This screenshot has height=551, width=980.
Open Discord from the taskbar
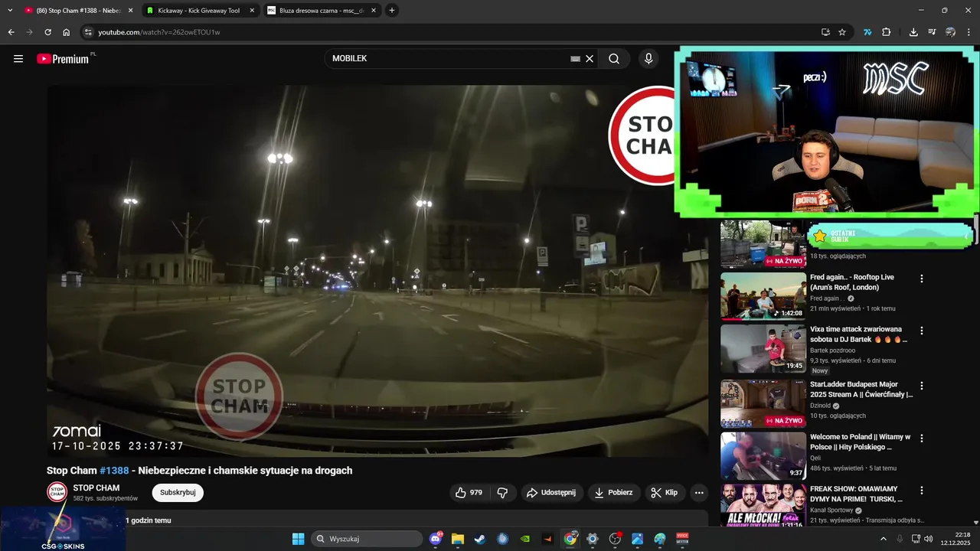pos(436,539)
